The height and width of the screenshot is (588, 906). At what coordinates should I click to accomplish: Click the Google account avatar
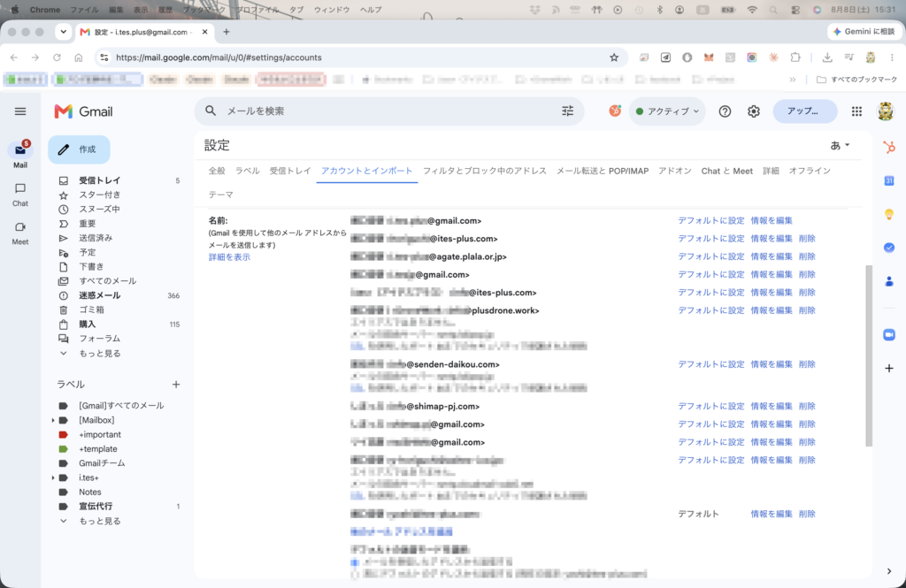pos(885,111)
